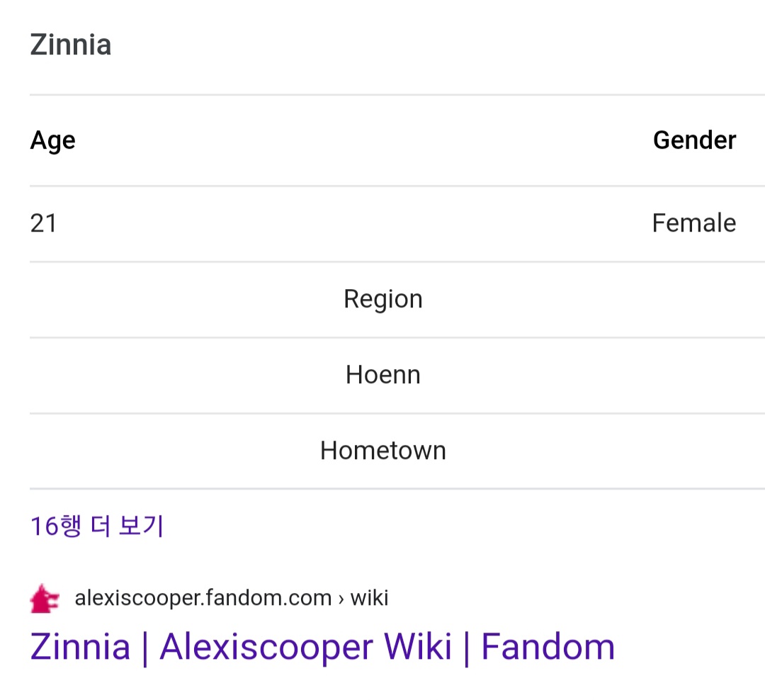The height and width of the screenshot is (700, 765).
Task: Click the red Fandom favicon icon
Action: tap(45, 598)
